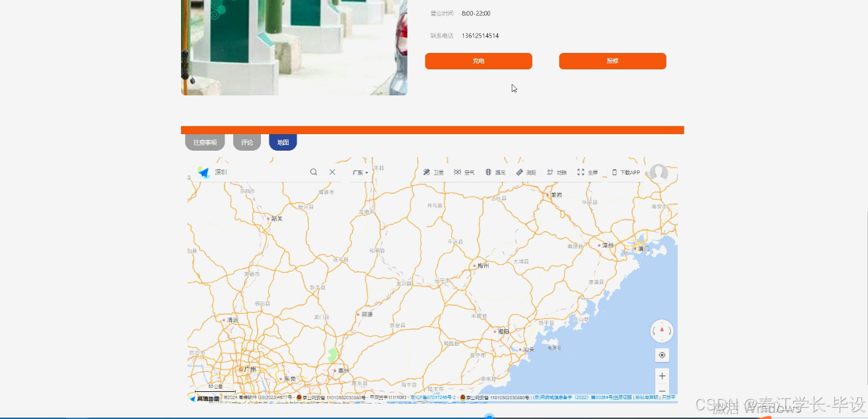Screen dimensions: 868x419
Task: Zoom out the map with minus button
Action: click(x=662, y=390)
